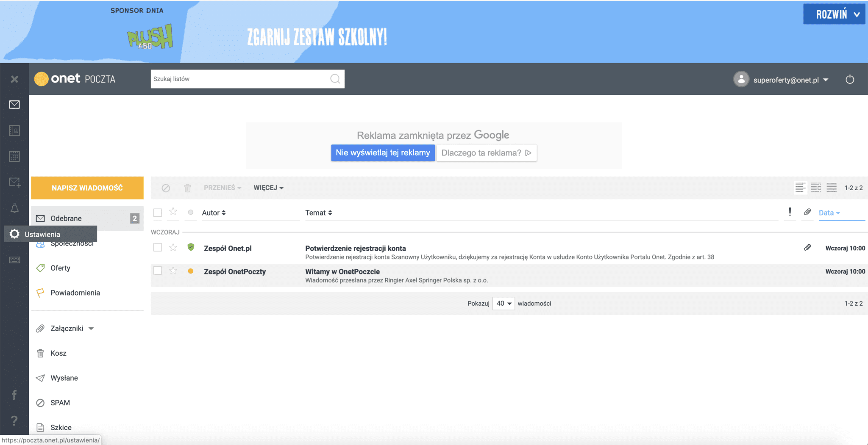Open the calendar icon in sidebar

pyautogui.click(x=14, y=156)
